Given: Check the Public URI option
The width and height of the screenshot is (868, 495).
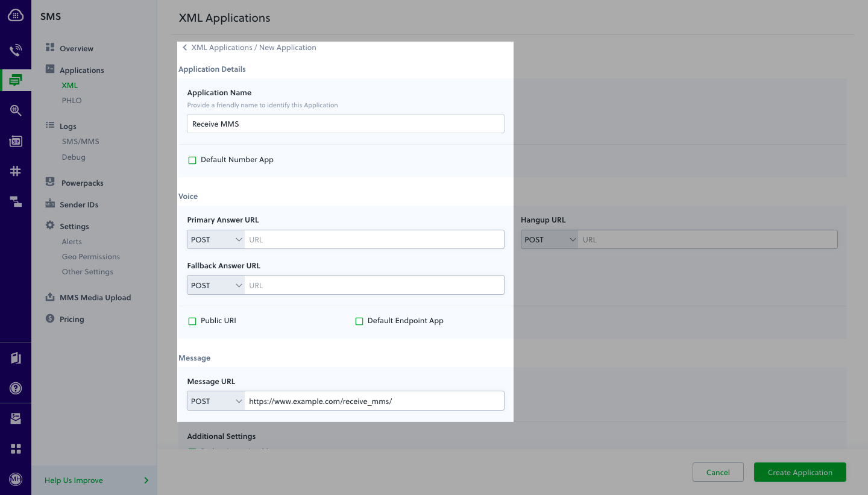Looking at the screenshot, I should pyautogui.click(x=192, y=321).
